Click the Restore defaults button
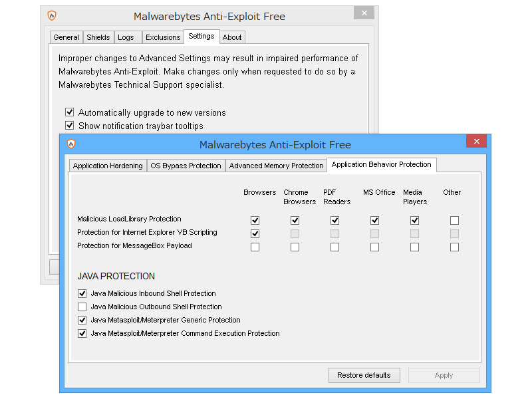 (364, 375)
